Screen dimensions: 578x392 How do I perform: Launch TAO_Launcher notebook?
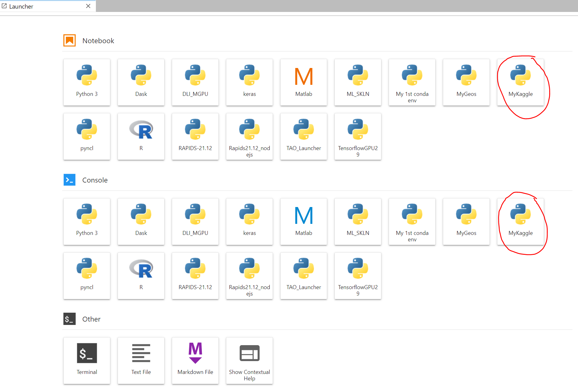304,136
